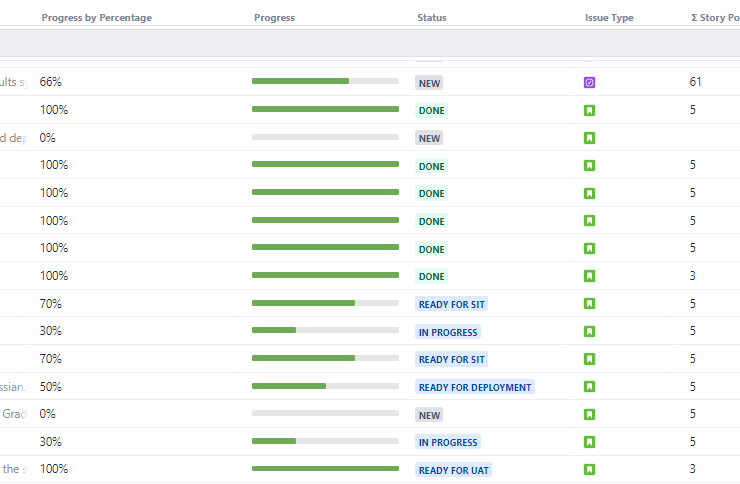Click the story icon in the READY FOR DEPLOYMENT row
Image resolution: width=740 pixels, height=484 pixels.
[x=589, y=387]
